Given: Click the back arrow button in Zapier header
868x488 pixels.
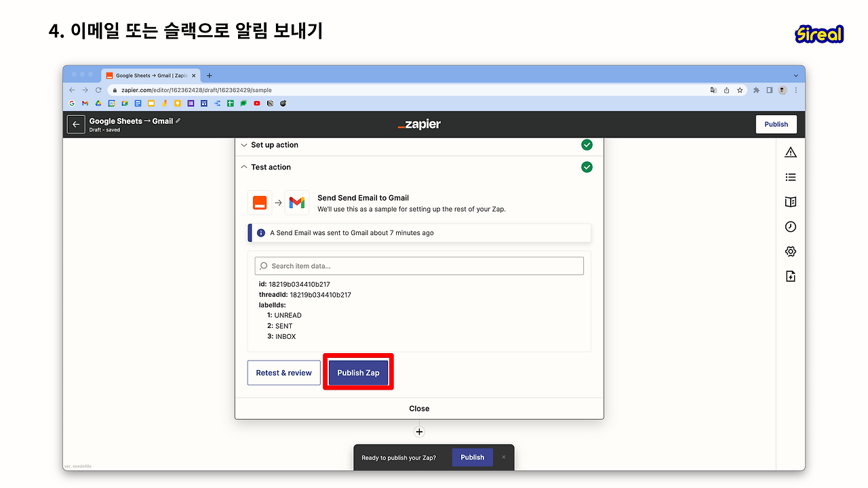Looking at the screenshot, I should point(76,125).
